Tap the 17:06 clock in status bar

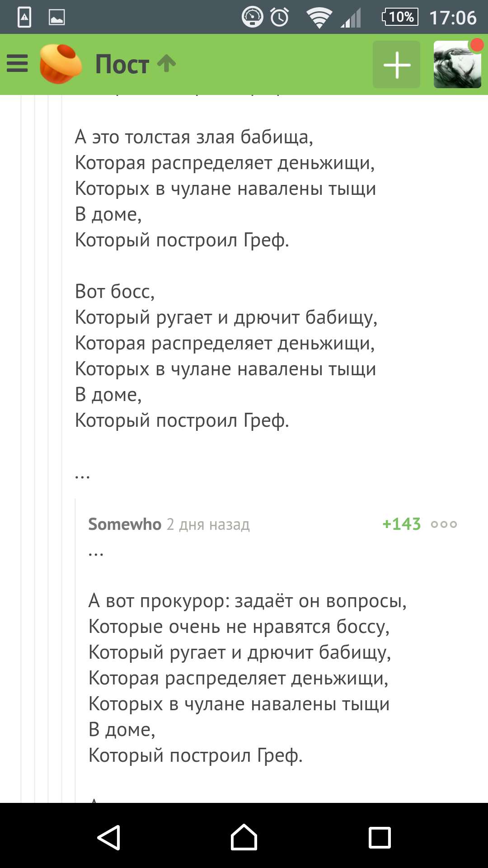click(x=453, y=18)
